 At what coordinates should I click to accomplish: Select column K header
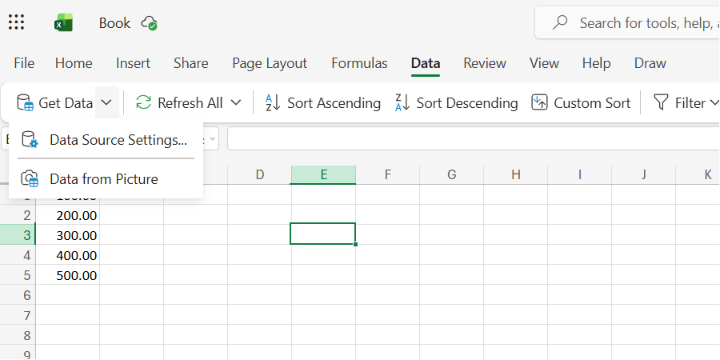698,174
